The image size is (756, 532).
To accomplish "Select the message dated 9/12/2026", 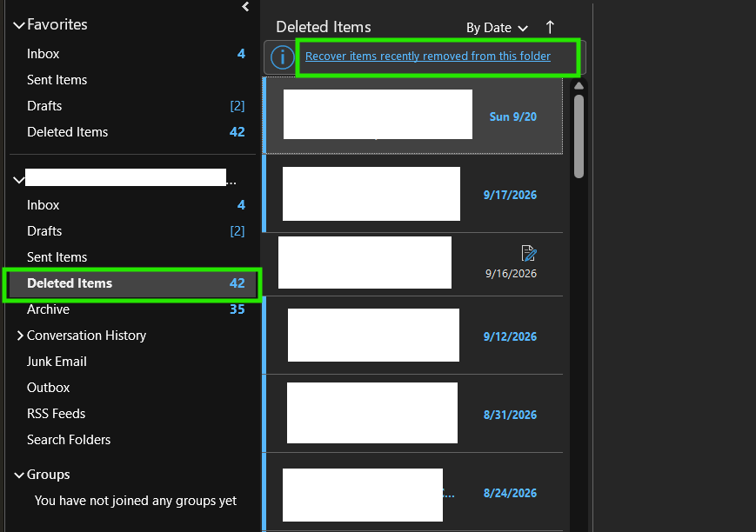I will 412,335.
